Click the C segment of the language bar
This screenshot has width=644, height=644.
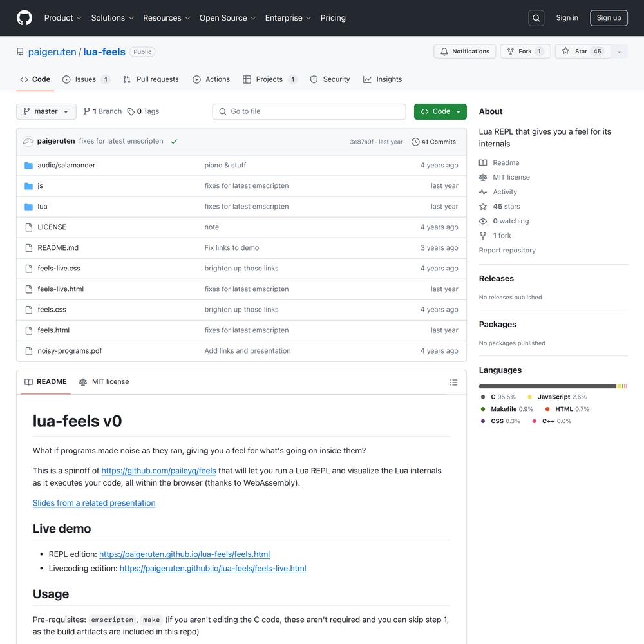tap(547, 386)
